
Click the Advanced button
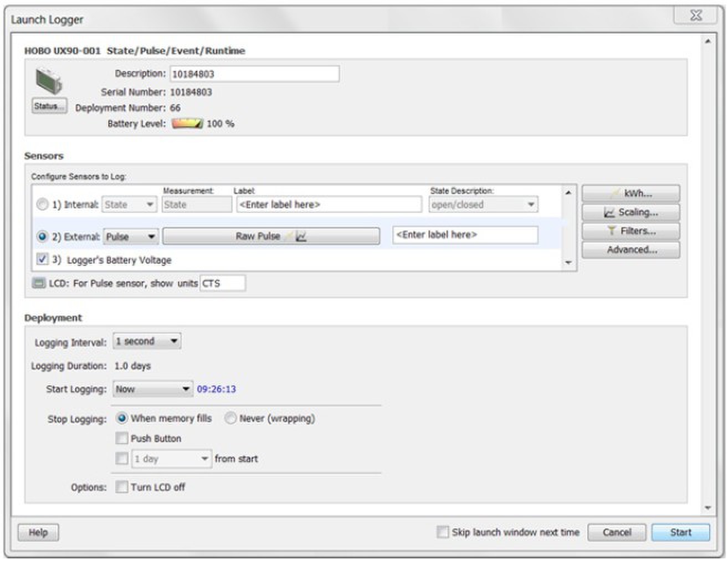[630, 250]
